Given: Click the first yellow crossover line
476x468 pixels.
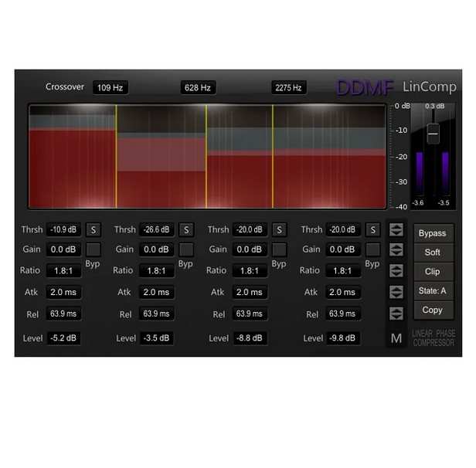Looking at the screenshot, I should click(116, 156).
